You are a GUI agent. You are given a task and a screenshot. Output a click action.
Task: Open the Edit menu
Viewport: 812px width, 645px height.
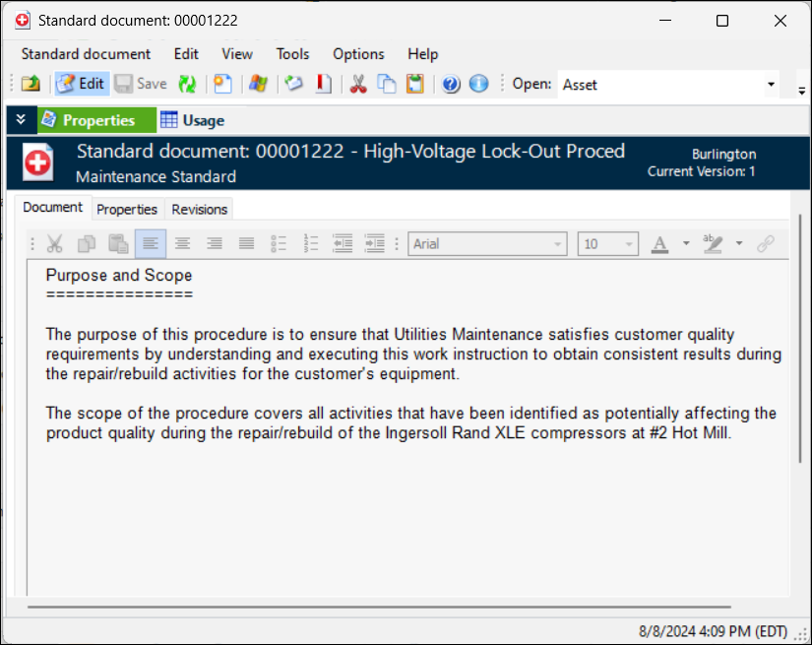click(186, 54)
